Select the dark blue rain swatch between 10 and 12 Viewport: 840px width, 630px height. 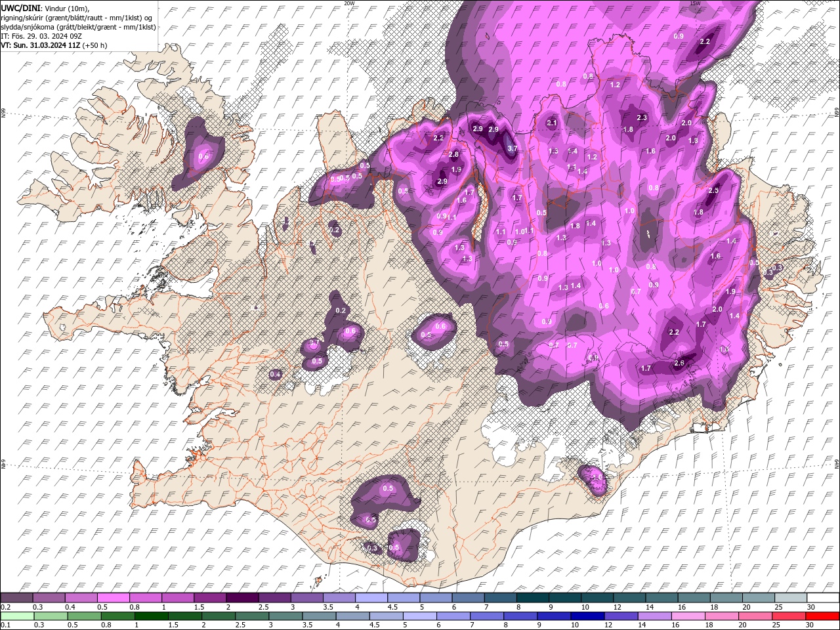587,616
